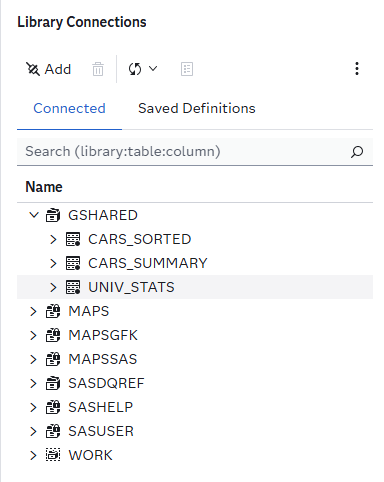Expand the MAPS library

[x=33, y=311]
